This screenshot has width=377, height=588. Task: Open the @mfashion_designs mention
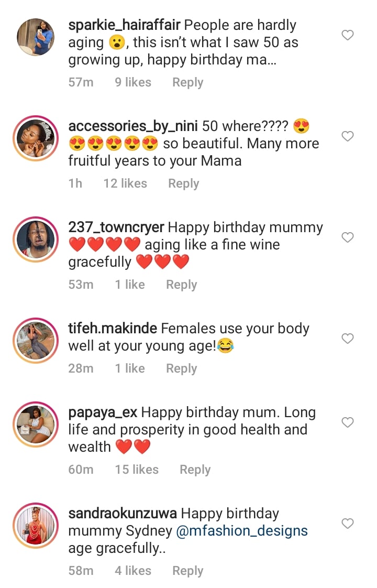point(242,531)
